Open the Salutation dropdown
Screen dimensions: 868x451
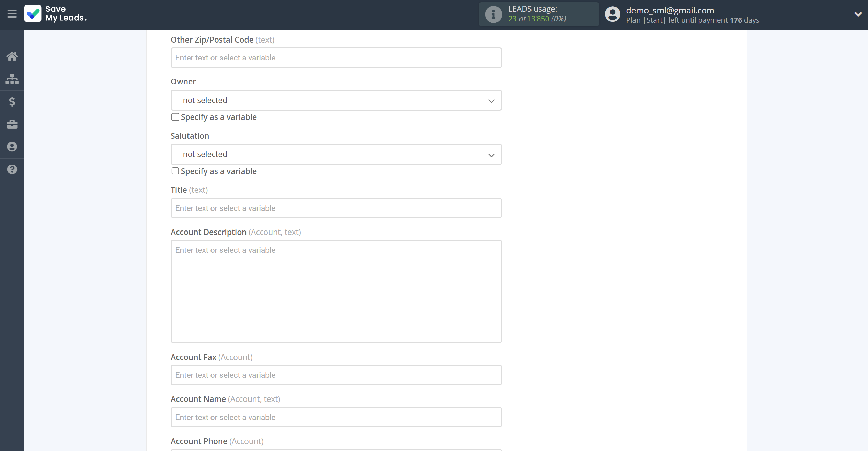pyautogui.click(x=336, y=154)
